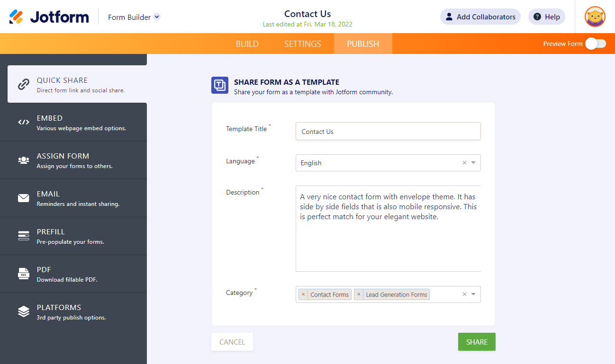
Task: Expand the Form Builder dropdown chevron
Action: point(157,17)
